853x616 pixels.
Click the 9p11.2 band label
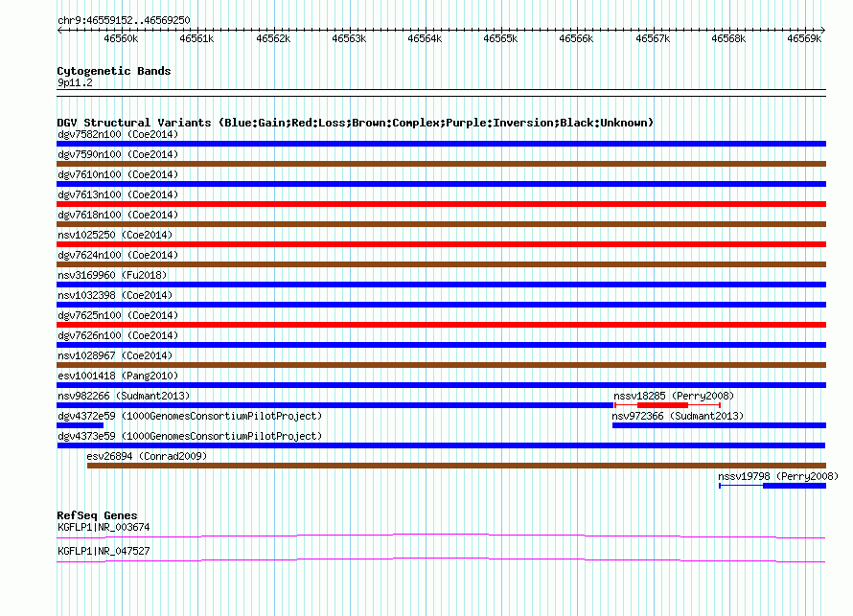point(75,82)
